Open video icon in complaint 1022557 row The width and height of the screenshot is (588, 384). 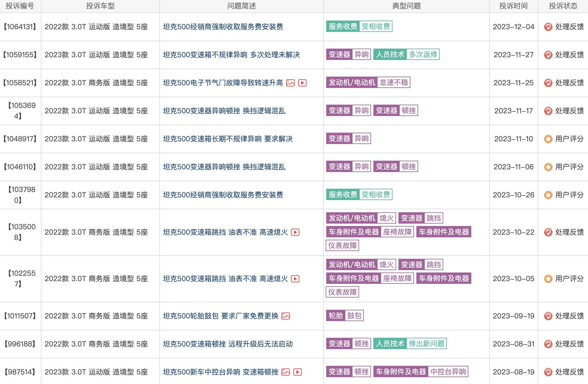[295, 279]
